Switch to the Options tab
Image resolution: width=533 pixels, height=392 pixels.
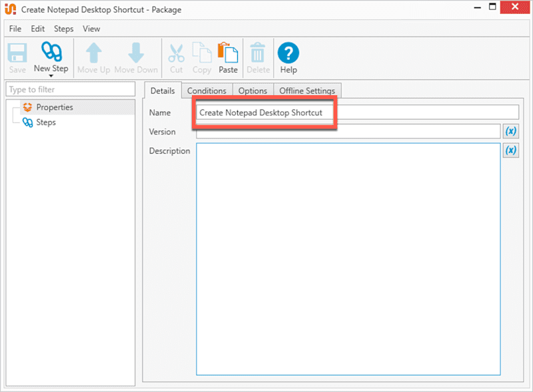tap(253, 91)
